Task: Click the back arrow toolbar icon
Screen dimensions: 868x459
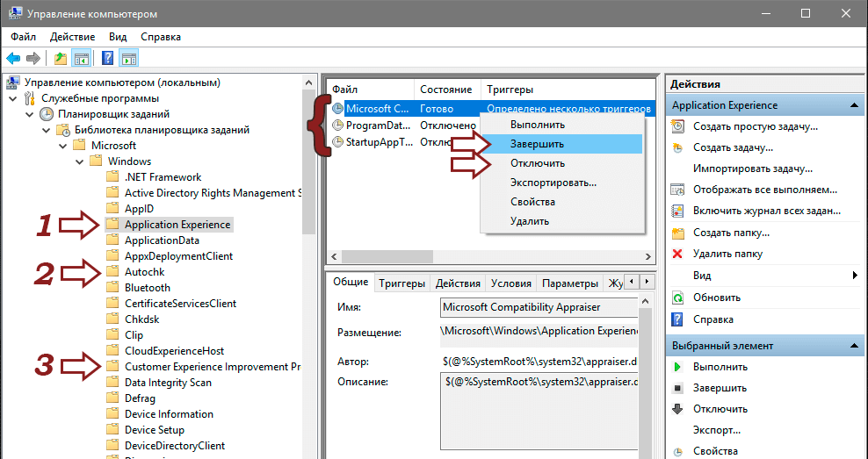Action: tap(12, 59)
